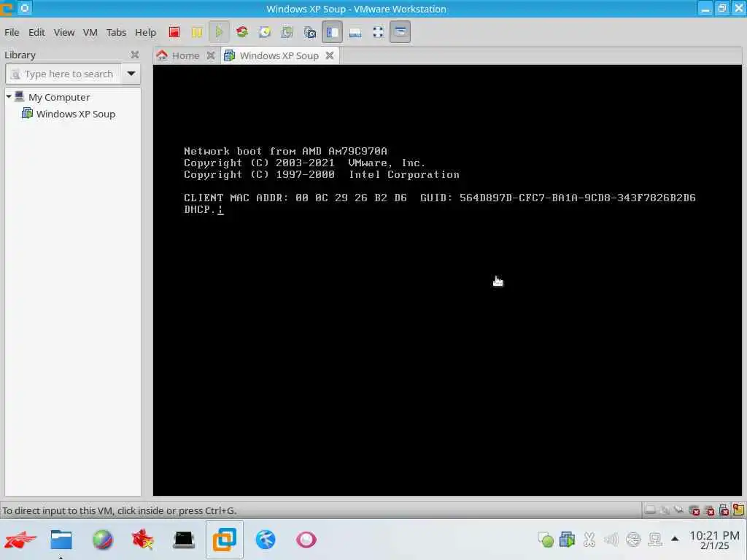Open the library search filter dropdown
The width and height of the screenshot is (747, 560).
131,74
